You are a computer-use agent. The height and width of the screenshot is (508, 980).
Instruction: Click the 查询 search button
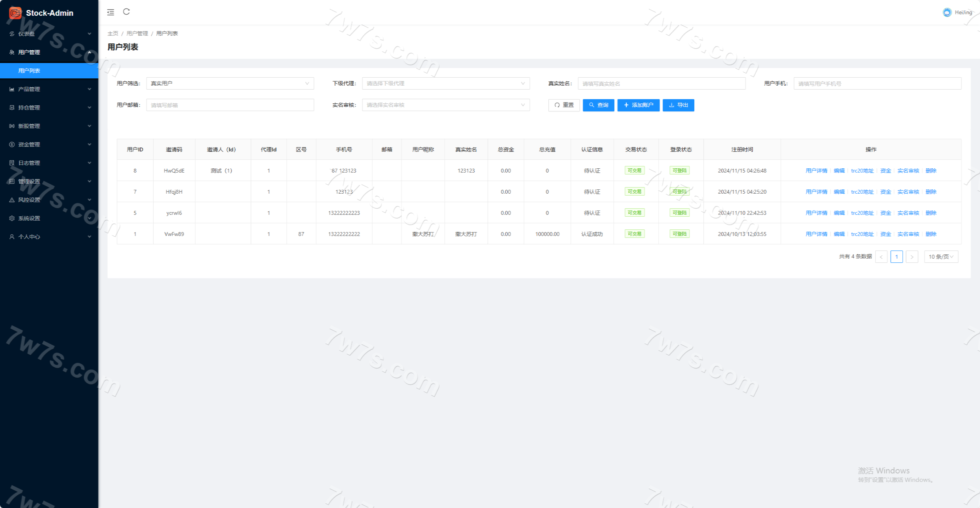click(x=598, y=105)
